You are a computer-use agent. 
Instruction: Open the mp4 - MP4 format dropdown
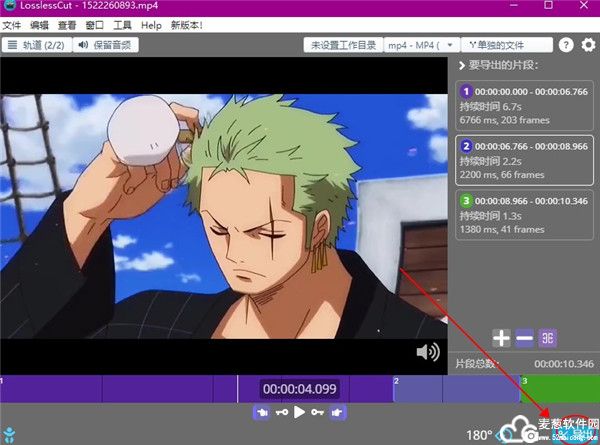tap(422, 45)
